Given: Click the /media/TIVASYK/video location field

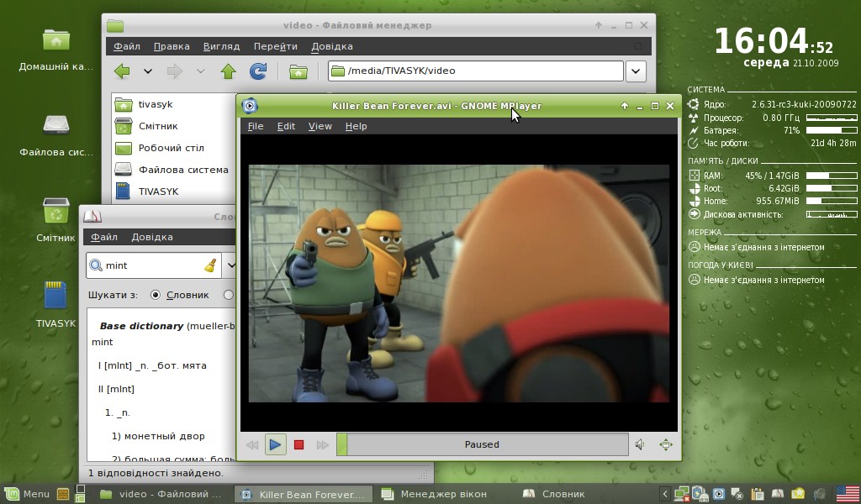Looking at the screenshot, I should click(476, 71).
